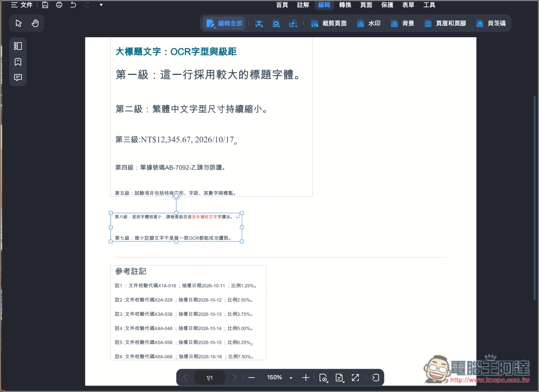
Task: Open the 背景 background tool
Action: tap(402, 24)
